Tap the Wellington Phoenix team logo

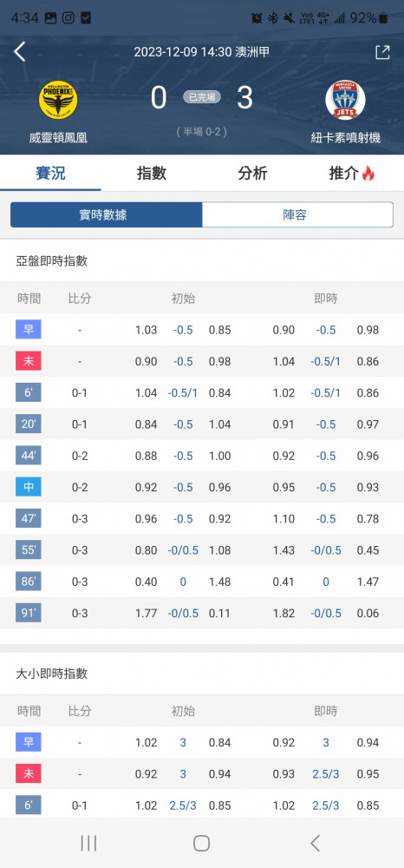point(58,100)
